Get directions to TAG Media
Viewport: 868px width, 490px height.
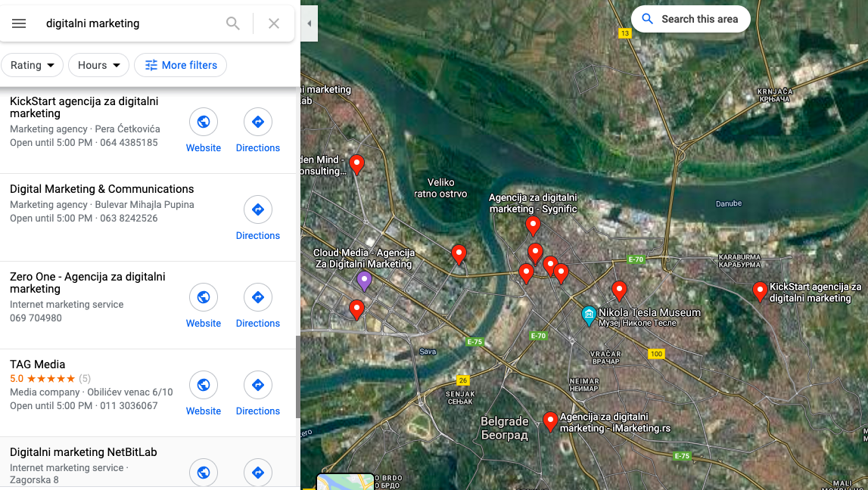point(257,385)
